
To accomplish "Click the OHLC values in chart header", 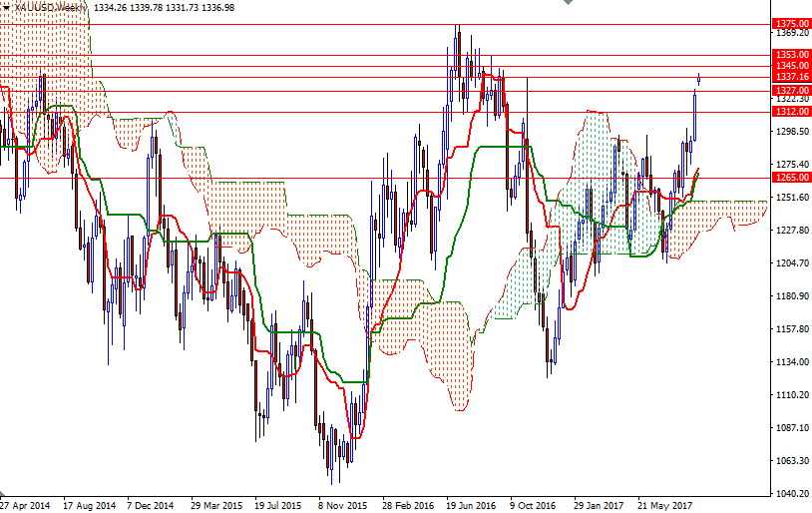I will [x=165, y=7].
